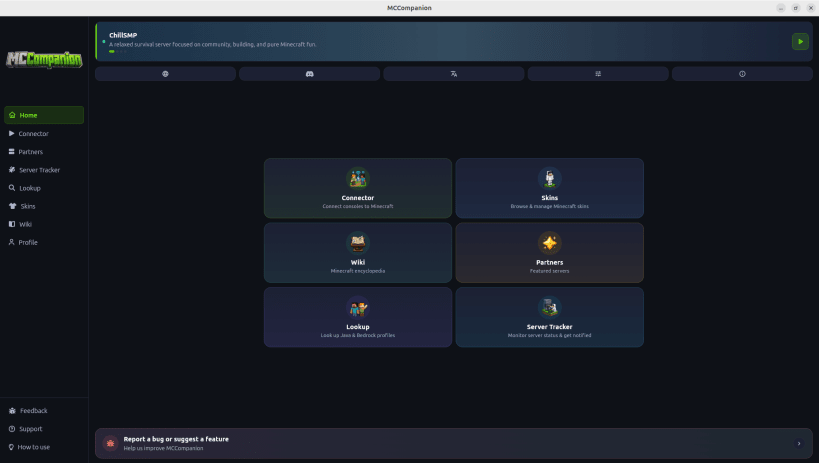Open the Home page in sidebar
The width and height of the screenshot is (819, 463).
coord(44,115)
